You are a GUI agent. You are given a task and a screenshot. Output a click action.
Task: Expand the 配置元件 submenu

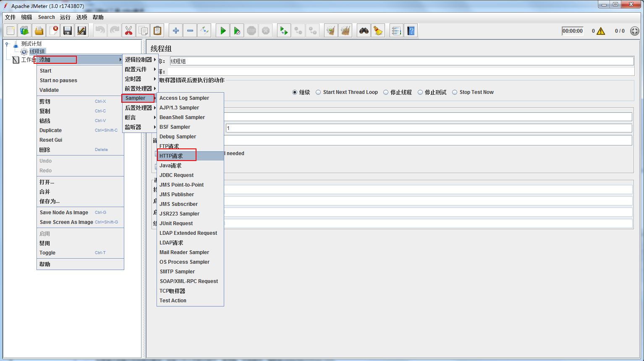140,69
